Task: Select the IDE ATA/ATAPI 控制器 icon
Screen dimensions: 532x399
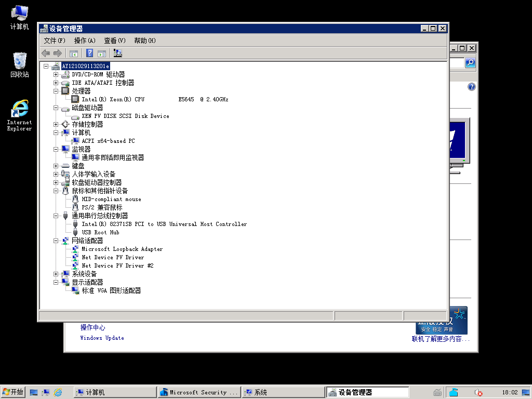Action: pos(65,83)
